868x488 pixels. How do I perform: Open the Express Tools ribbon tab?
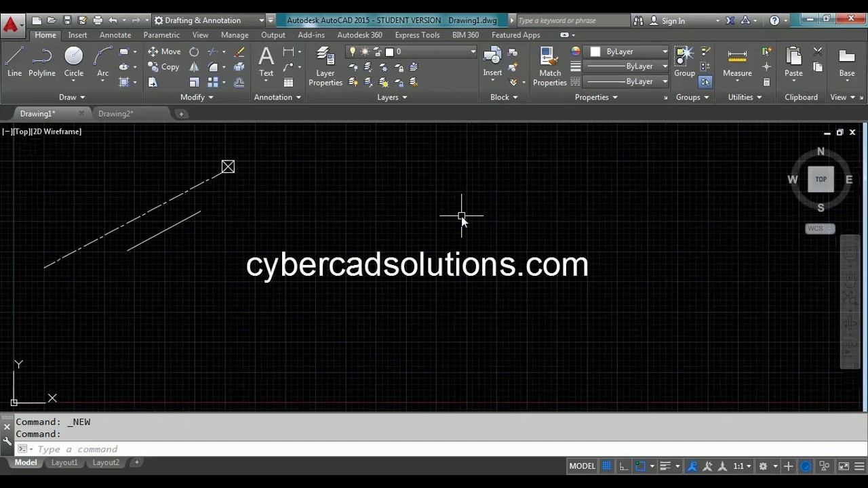(x=417, y=35)
